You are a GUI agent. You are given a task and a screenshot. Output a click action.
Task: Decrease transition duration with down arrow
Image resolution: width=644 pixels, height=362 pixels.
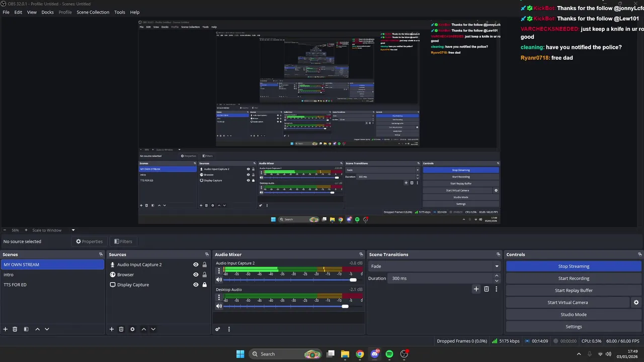[x=497, y=281]
